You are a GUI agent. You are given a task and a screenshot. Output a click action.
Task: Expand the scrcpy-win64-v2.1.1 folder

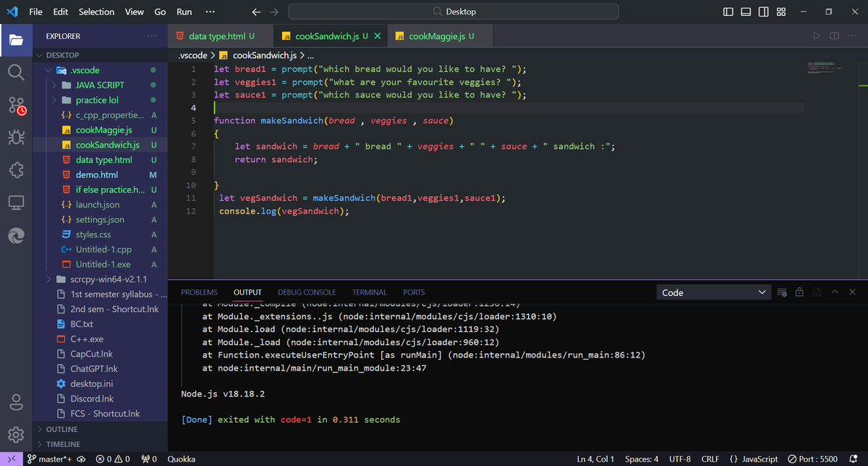[100, 279]
